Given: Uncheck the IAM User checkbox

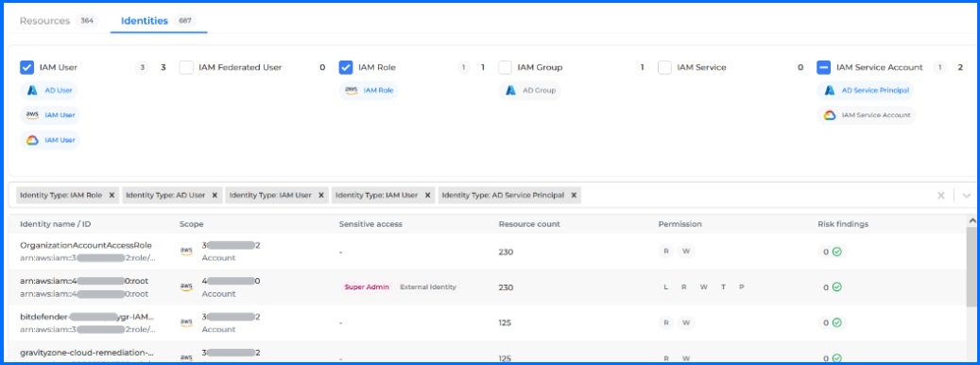Looking at the screenshot, I should click(x=26, y=67).
